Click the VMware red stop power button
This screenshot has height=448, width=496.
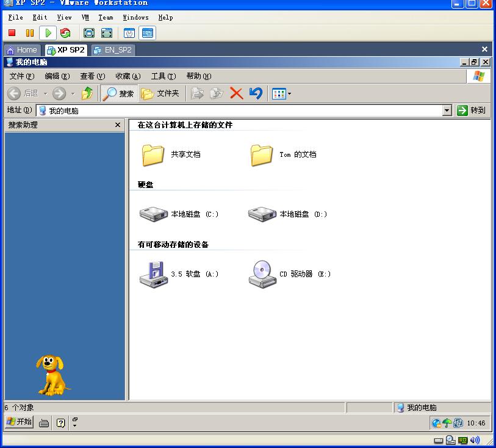(12, 33)
